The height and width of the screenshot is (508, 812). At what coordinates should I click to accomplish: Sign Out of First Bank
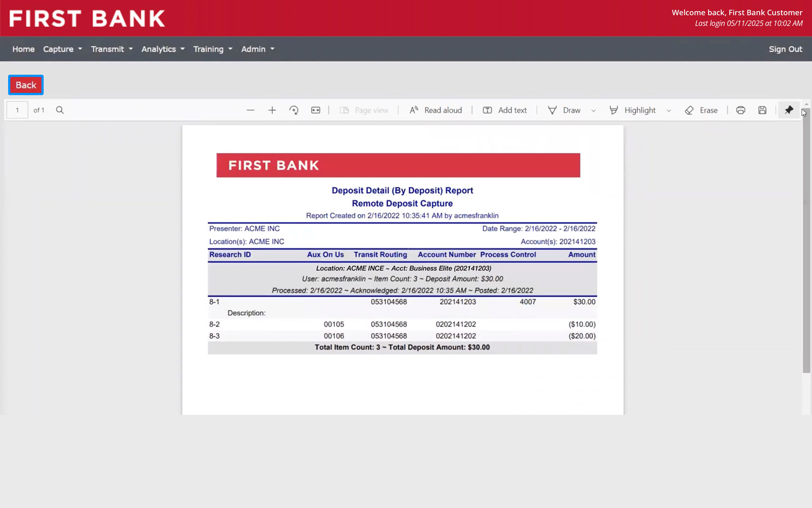(785, 49)
